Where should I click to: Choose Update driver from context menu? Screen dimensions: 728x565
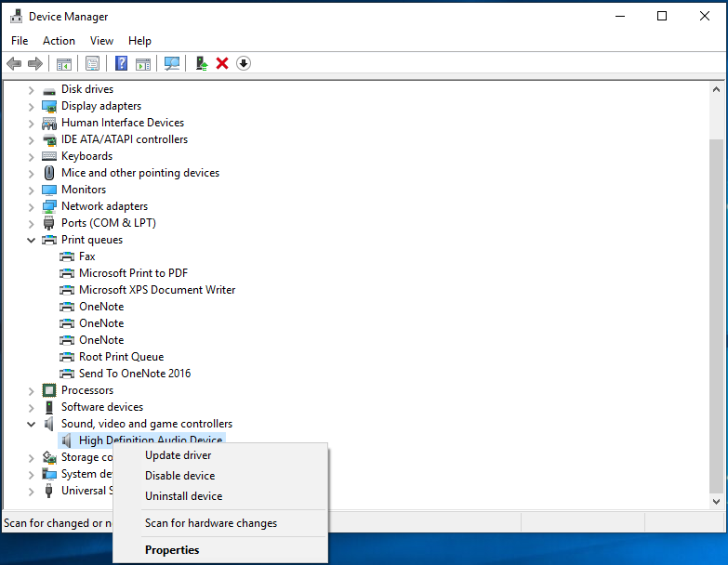(220, 455)
